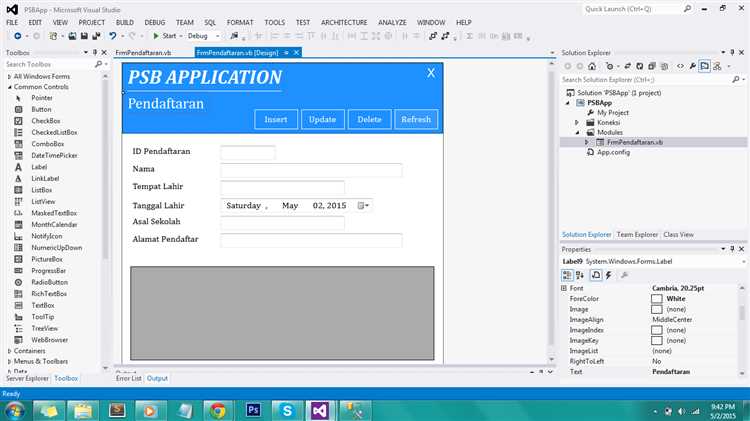The width and height of the screenshot is (750, 421).
Task: Expand All Windows Forms toolbox group
Action: click(9, 77)
